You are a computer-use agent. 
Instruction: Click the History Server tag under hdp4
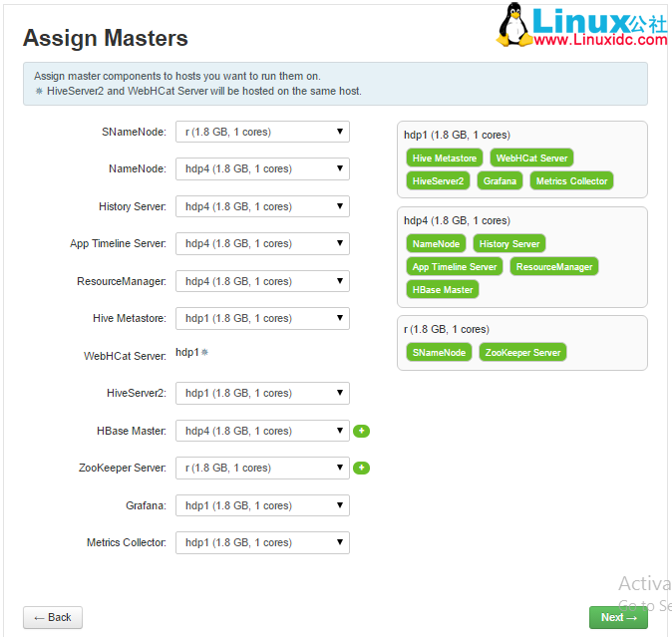click(x=509, y=244)
